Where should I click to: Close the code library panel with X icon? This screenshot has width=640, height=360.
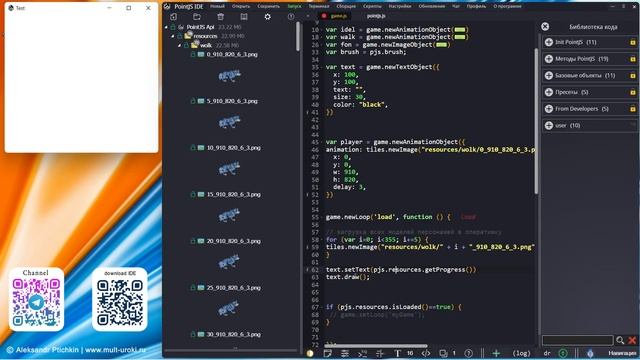545,27
